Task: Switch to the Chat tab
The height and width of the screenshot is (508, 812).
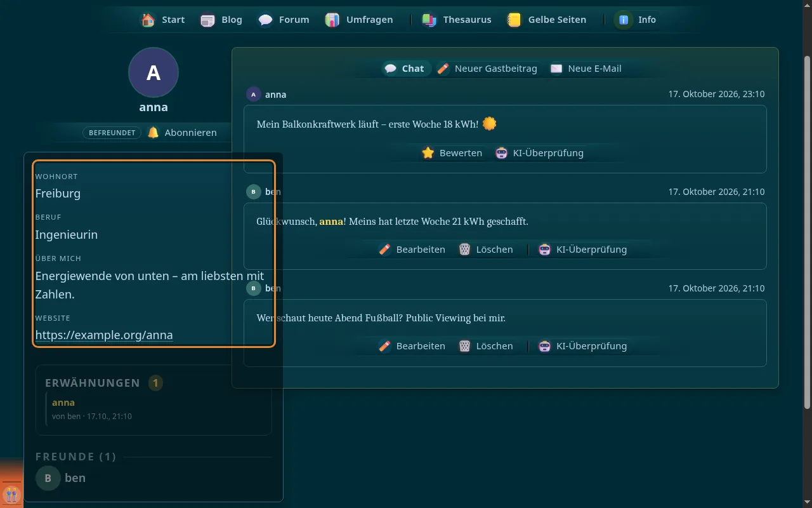Action: point(405,69)
